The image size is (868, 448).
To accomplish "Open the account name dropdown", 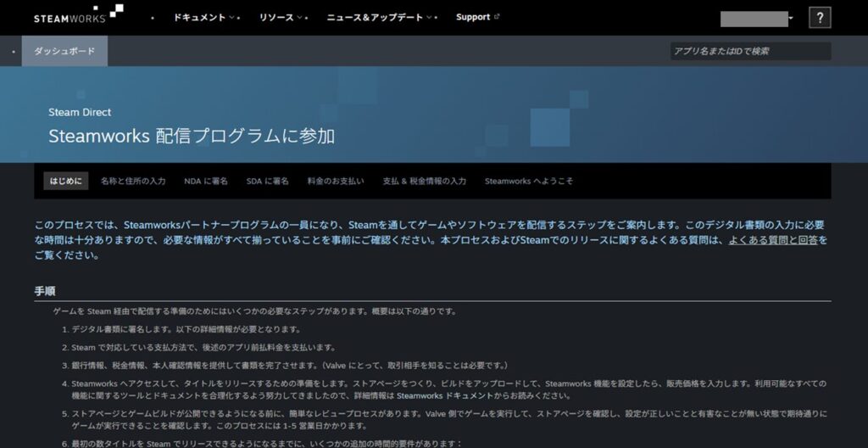I will click(757, 18).
